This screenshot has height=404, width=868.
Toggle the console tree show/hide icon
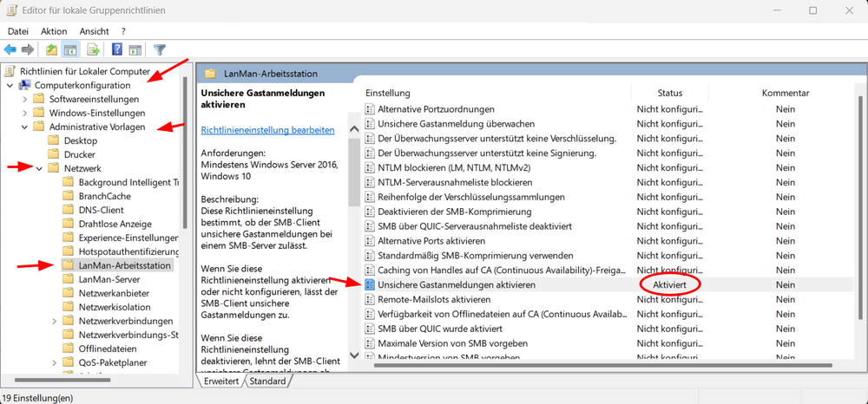69,49
